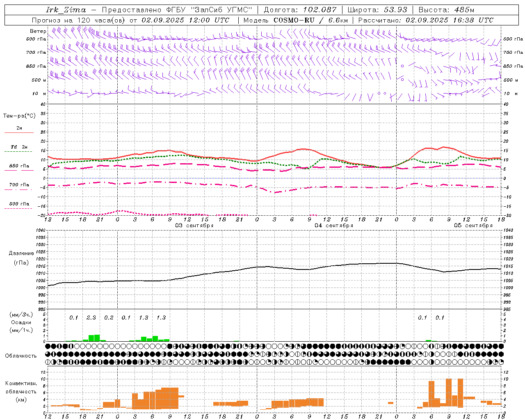Click the elevation value 485м
The image size is (525, 420).
(x=464, y=10)
